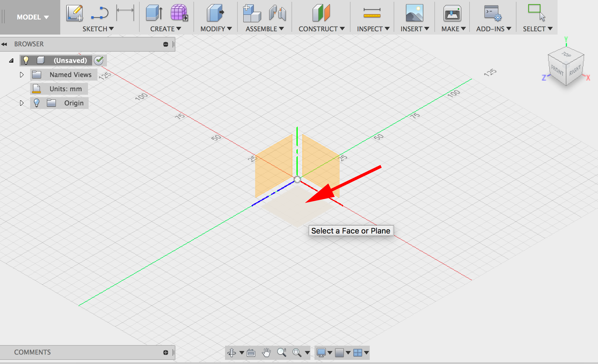Open the CREATE menu
The image size is (598, 364).
coord(166,29)
